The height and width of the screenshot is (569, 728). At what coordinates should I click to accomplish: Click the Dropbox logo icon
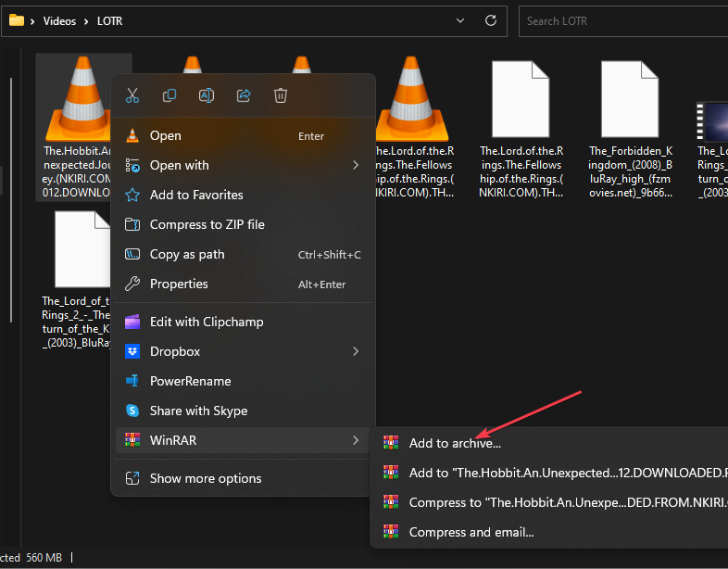point(132,351)
